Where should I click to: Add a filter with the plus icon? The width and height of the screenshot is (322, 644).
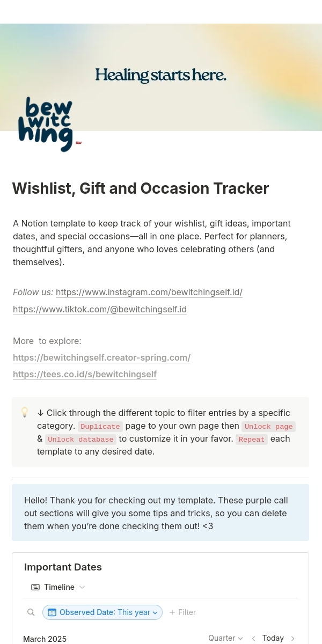pyautogui.click(x=172, y=612)
